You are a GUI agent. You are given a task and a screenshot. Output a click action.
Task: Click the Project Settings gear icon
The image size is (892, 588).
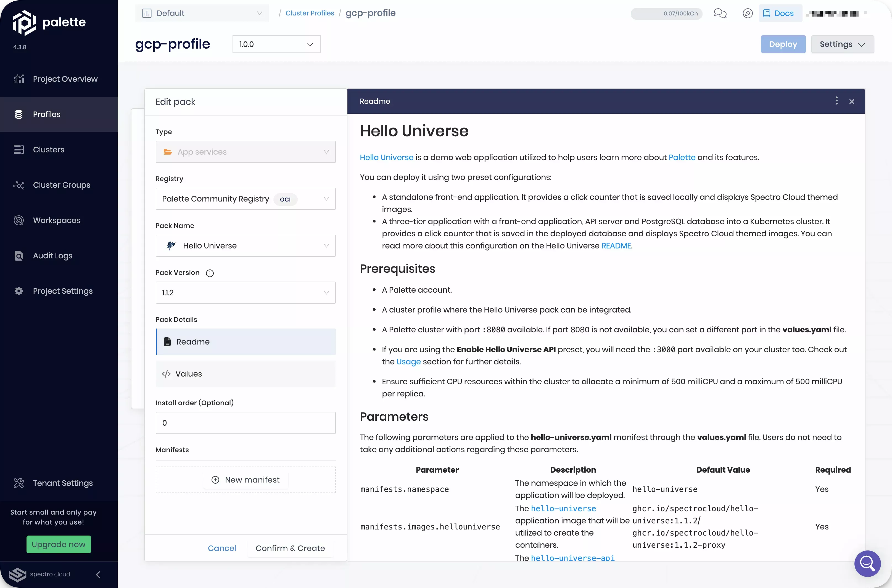[19, 291]
